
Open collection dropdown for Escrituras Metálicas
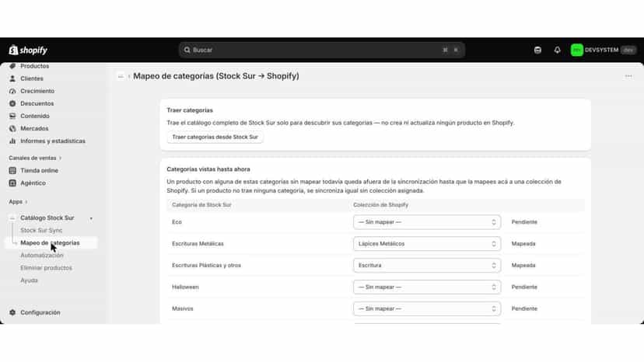click(427, 244)
